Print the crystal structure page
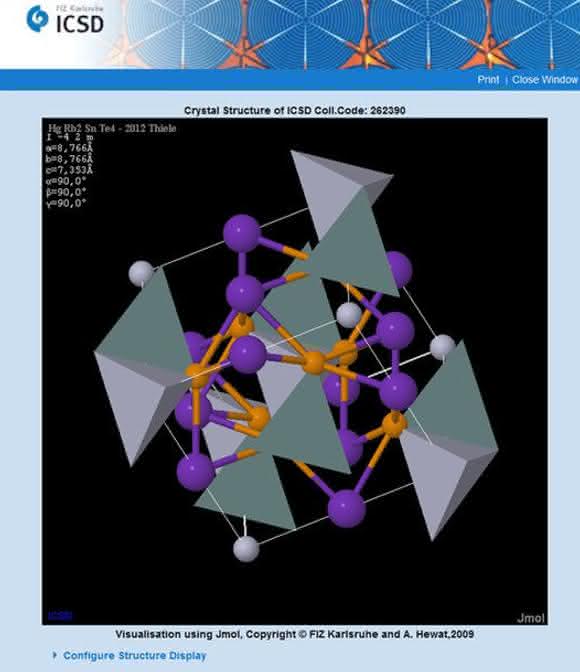 (x=488, y=80)
